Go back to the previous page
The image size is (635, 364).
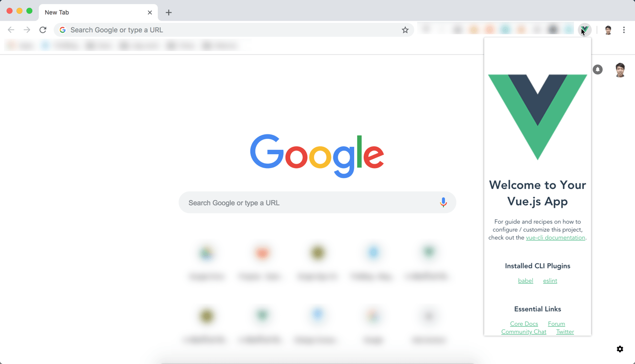[11, 30]
